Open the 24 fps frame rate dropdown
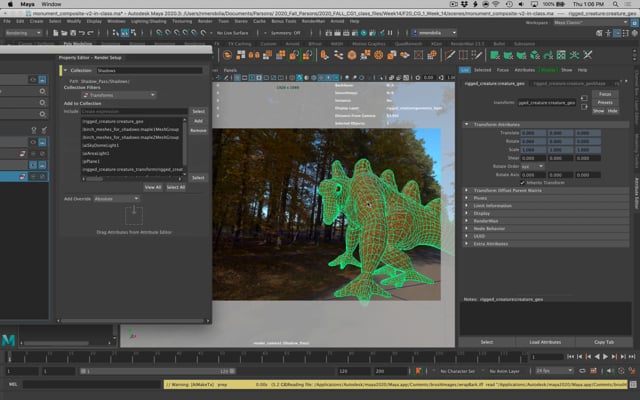This screenshot has width=640, height=400. point(554,371)
